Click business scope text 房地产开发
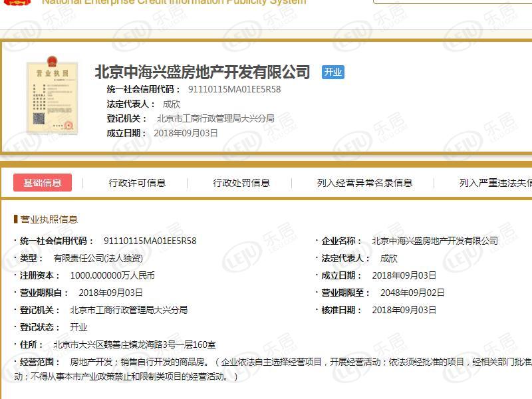Screen dimensions: 532x399 coord(91,362)
